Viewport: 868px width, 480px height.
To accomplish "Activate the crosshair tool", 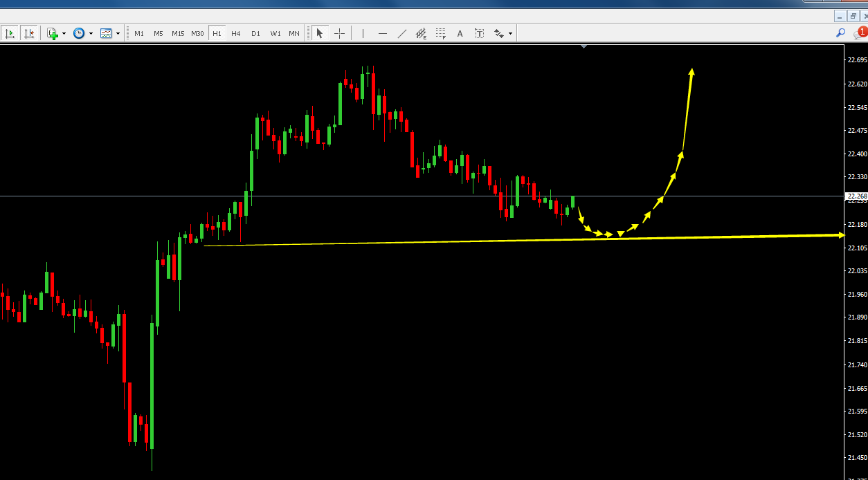I will pos(339,33).
